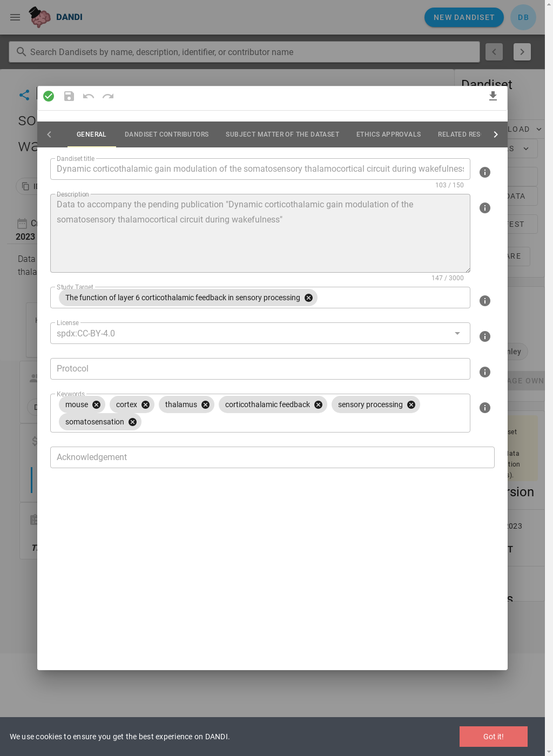Remove the corticothalamic feedback keyword chip

coord(318,404)
